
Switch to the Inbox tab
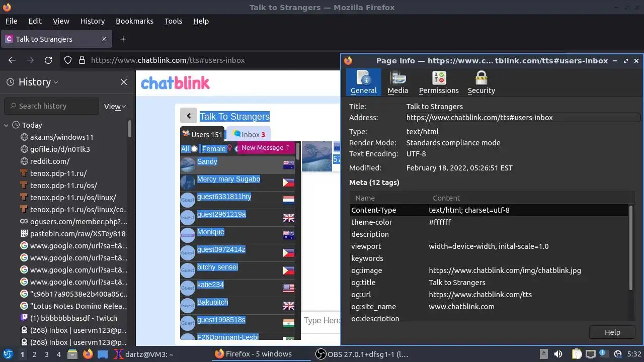249,134
